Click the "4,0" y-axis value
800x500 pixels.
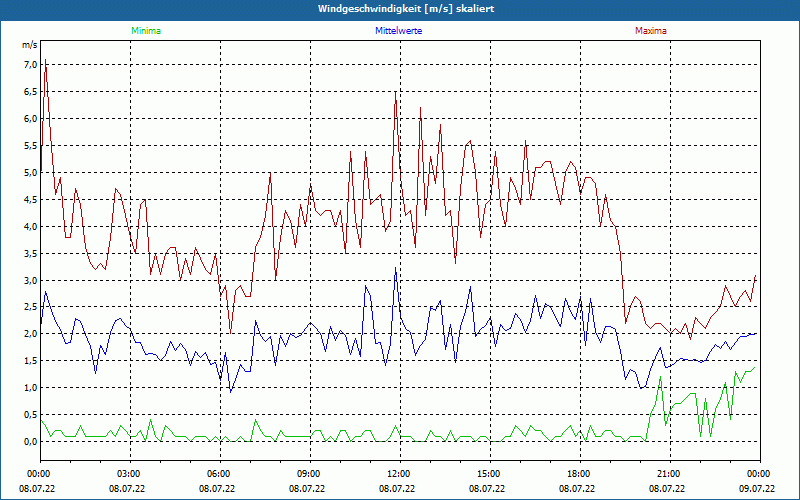pos(31,226)
